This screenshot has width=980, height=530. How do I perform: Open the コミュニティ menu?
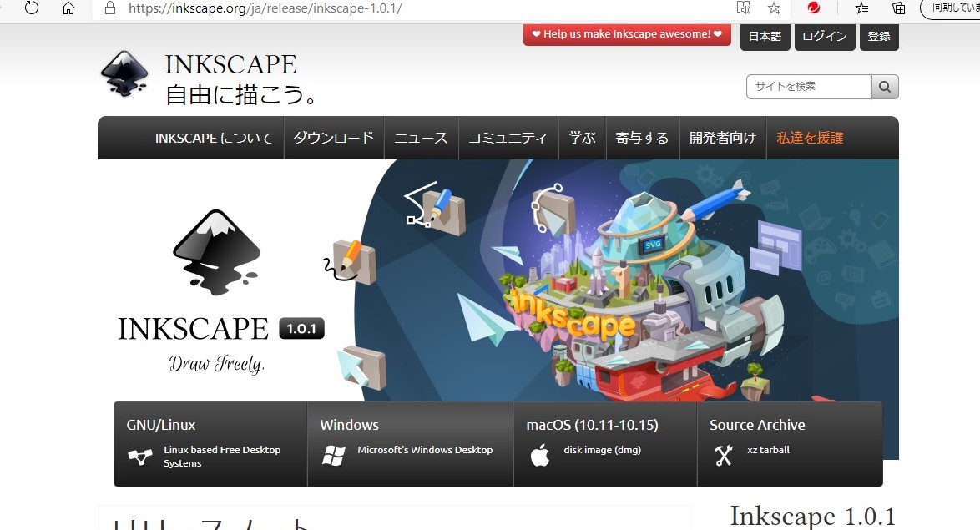click(x=508, y=138)
